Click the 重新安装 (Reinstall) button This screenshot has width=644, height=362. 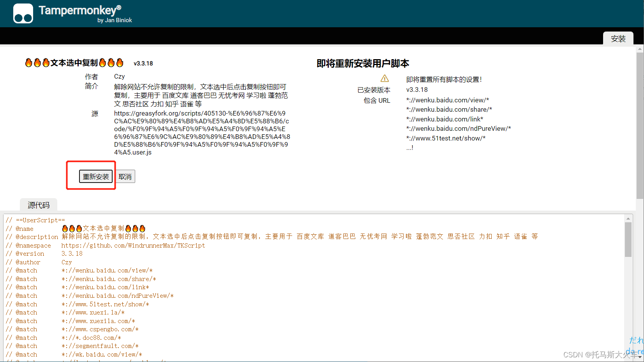click(96, 176)
